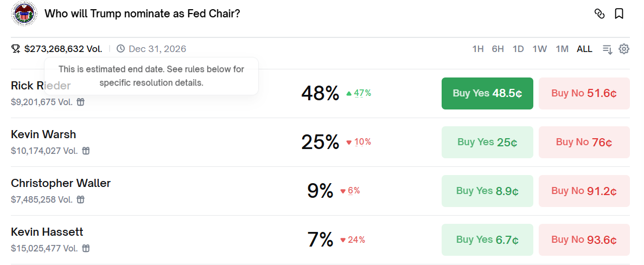This screenshot has width=644, height=265.
Task: Switch to the 1W time range
Action: (539, 49)
